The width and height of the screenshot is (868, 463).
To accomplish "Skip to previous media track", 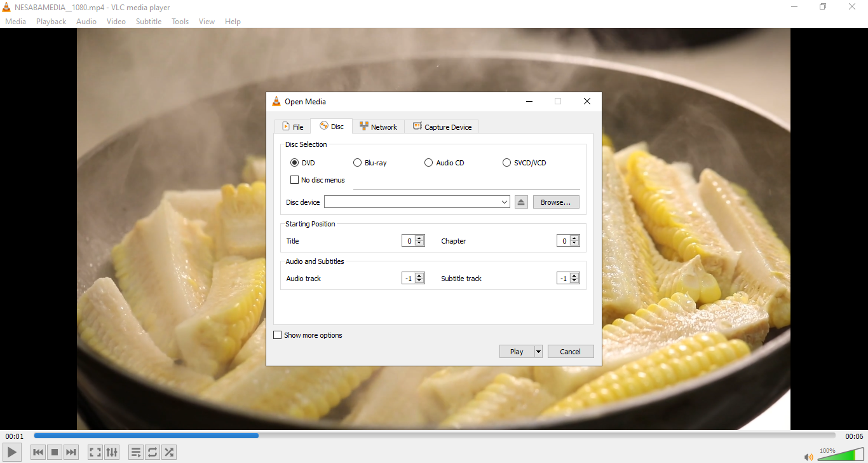I will 38,452.
